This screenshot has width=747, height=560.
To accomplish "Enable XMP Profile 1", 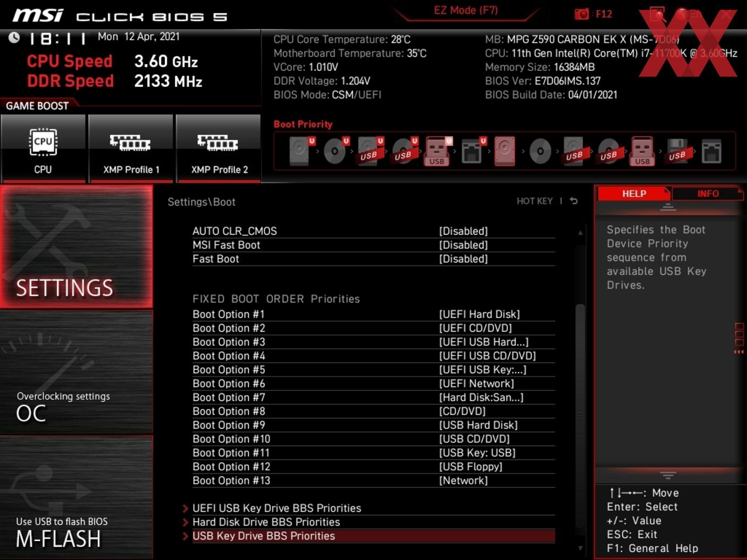I will coord(131,148).
